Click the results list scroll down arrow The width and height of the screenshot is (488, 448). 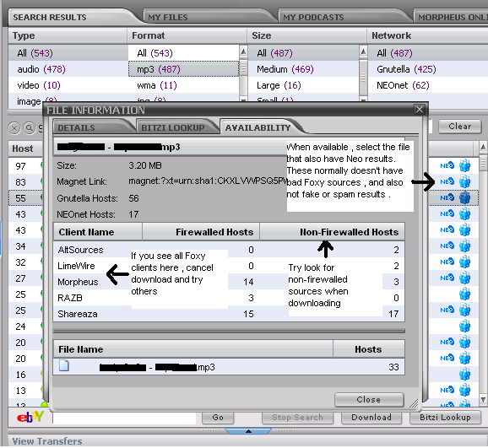(483, 399)
